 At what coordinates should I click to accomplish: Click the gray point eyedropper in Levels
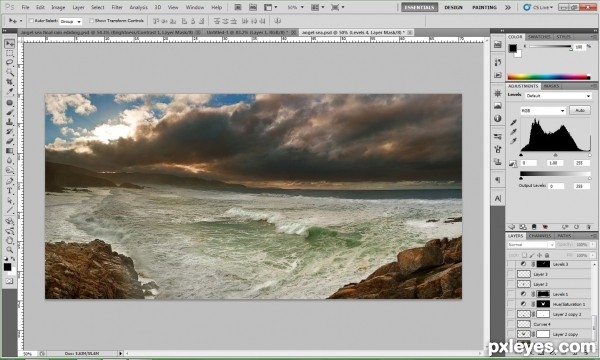click(513, 132)
